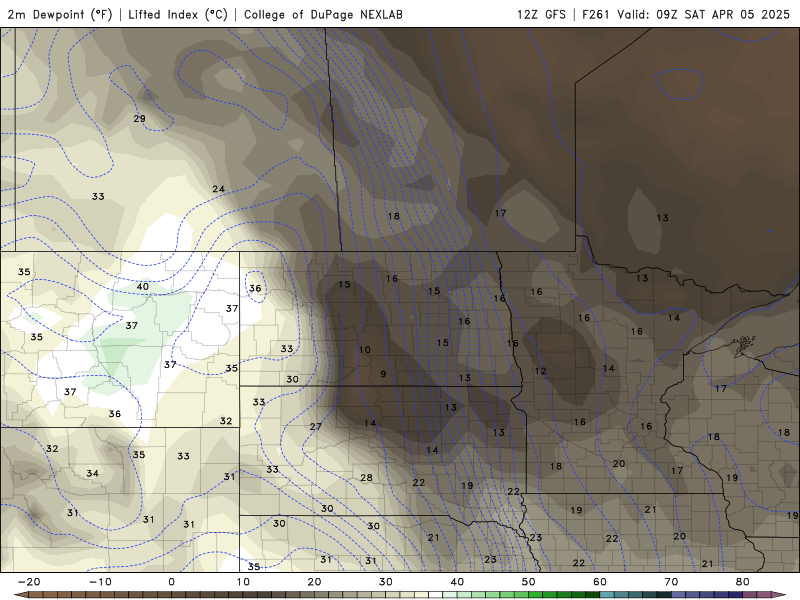
Task: Click the "Lifted Index (°C)" title text
Action: [178, 15]
